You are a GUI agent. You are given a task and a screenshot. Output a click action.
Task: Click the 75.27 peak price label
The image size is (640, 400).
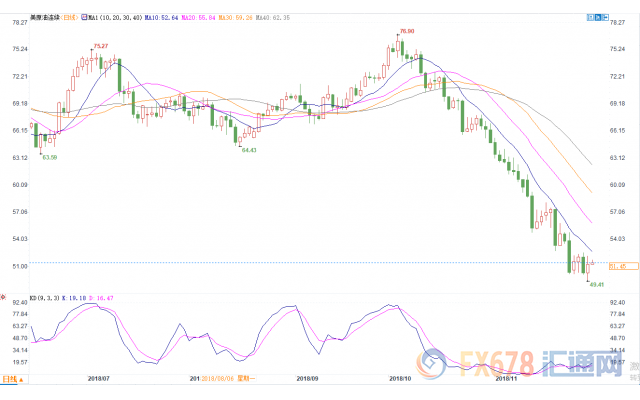coord(101,46)
